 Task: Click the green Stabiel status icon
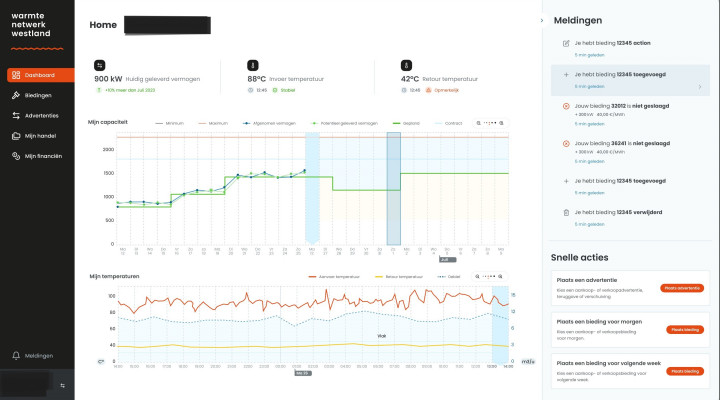pyautogui.click(x=275, y=90)
